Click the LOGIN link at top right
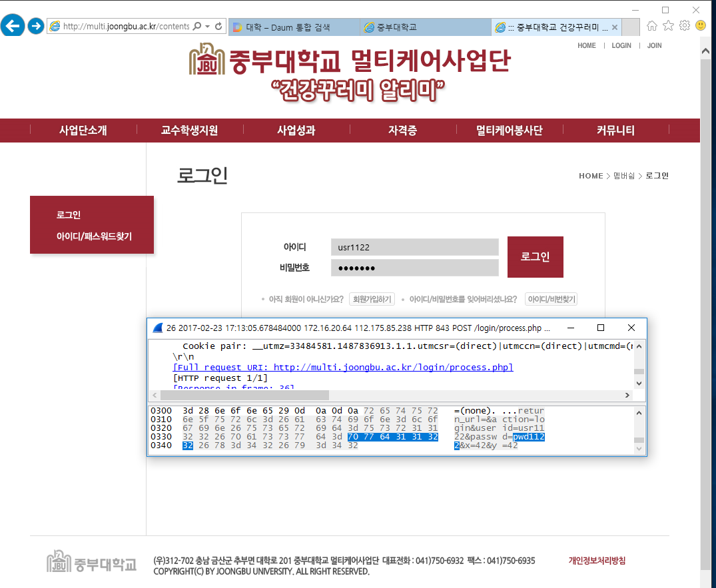The height and width of the screenshot is (588, 716). pos(621,46)
